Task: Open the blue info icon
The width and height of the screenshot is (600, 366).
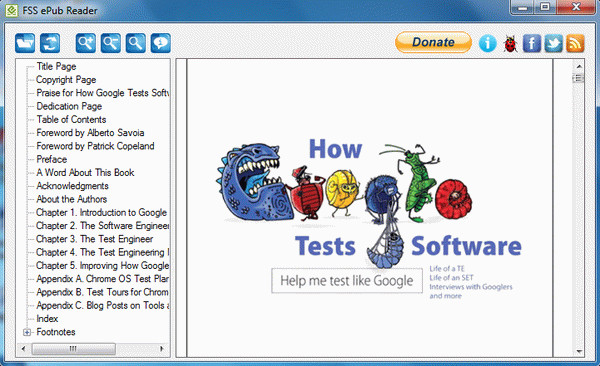Action: click(488, 43)
